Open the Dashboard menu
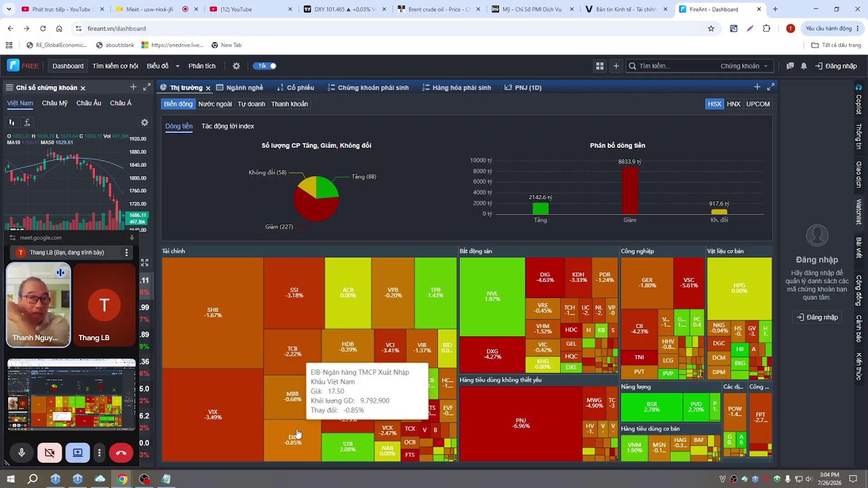 click(68, 66)
